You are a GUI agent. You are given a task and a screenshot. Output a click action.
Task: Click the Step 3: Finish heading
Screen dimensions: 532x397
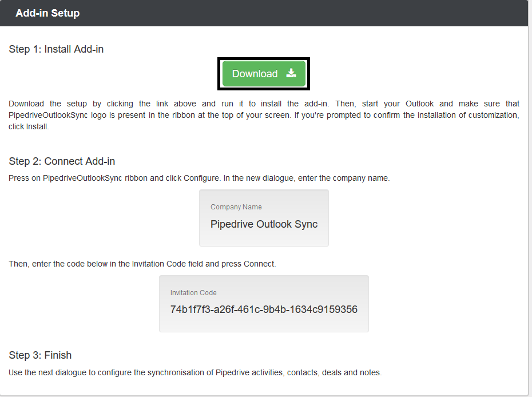tap(40, 355)
